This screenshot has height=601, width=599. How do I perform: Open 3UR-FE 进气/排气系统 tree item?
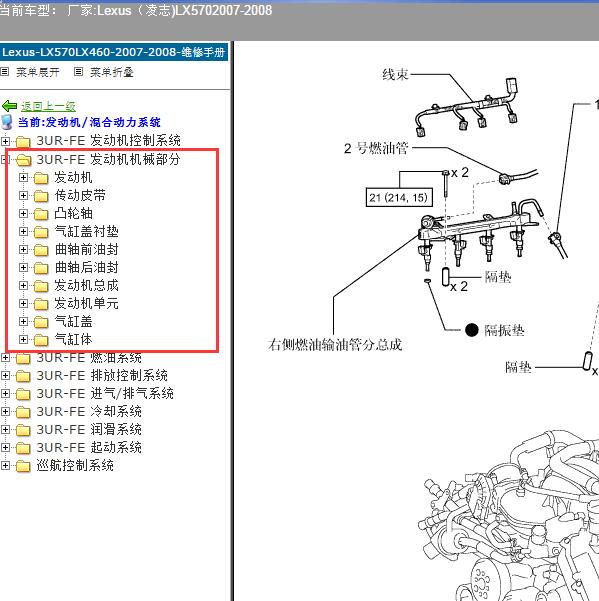105,393
